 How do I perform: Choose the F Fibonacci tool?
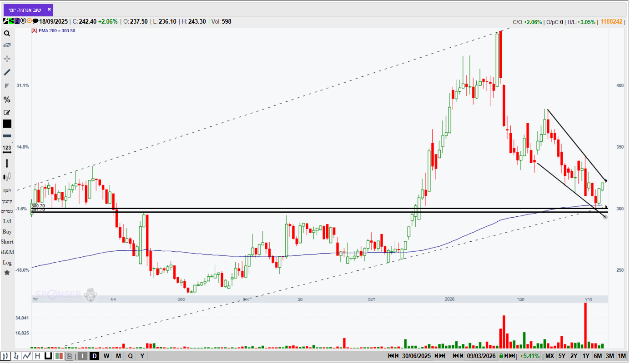[7, 86]
